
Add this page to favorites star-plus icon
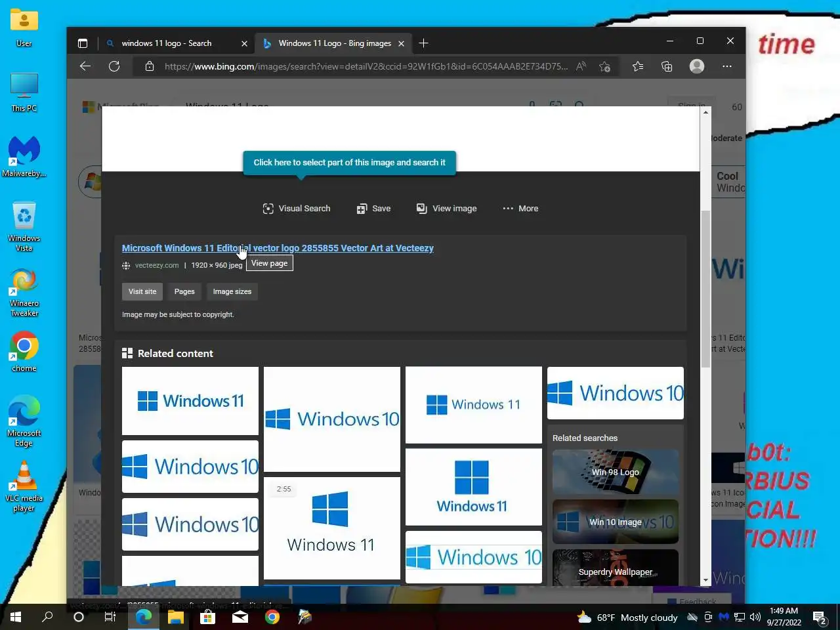(605, 66)
